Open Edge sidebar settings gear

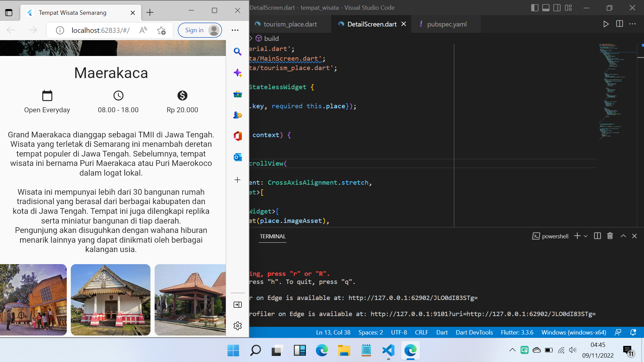pos(238,325)
